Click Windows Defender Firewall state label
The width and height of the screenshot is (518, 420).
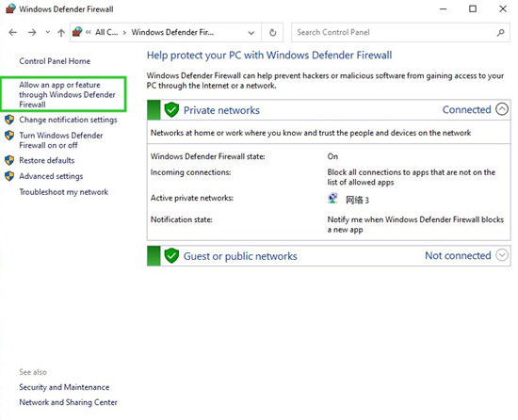coord(208,156)
